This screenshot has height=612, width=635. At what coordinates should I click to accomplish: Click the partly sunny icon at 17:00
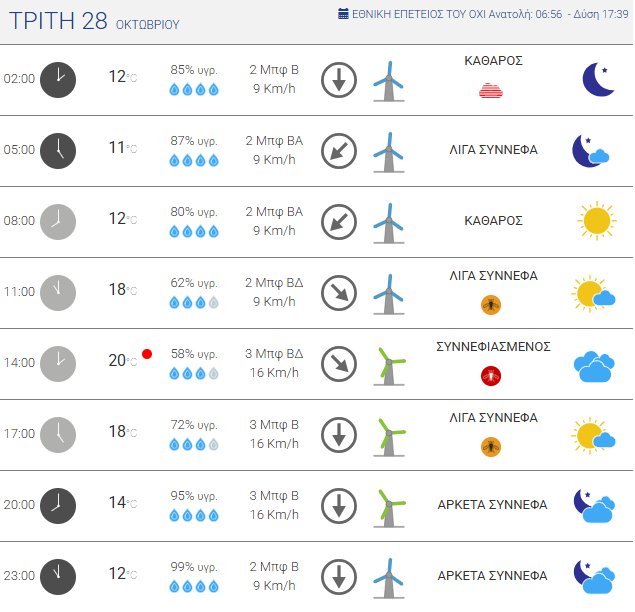(x=594, y=435)
